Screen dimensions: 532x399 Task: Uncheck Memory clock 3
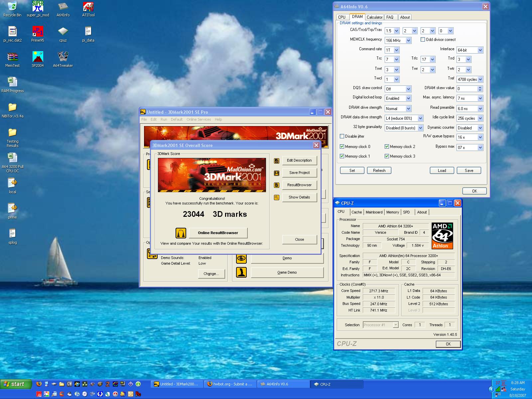387,156
